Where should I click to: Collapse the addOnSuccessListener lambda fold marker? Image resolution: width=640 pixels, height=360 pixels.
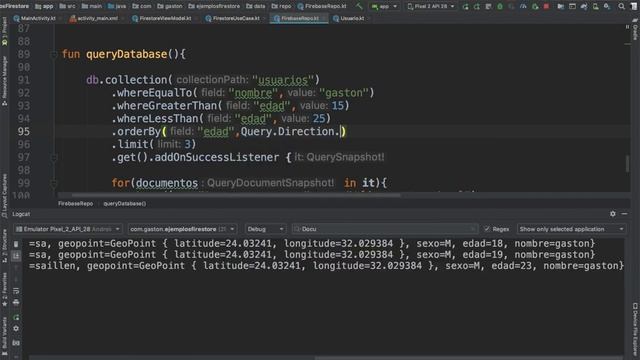coord(53,158)
